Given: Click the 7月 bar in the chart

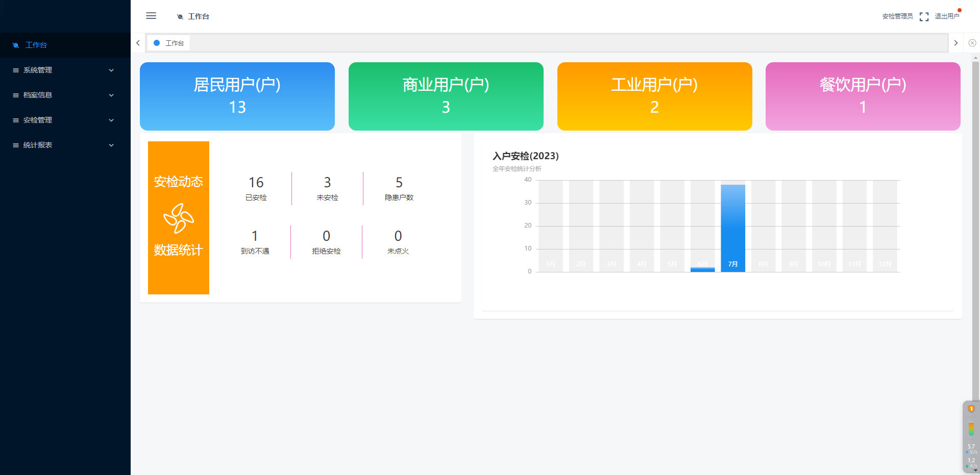Looking at the screenshot, I should [x=732, y=228].
